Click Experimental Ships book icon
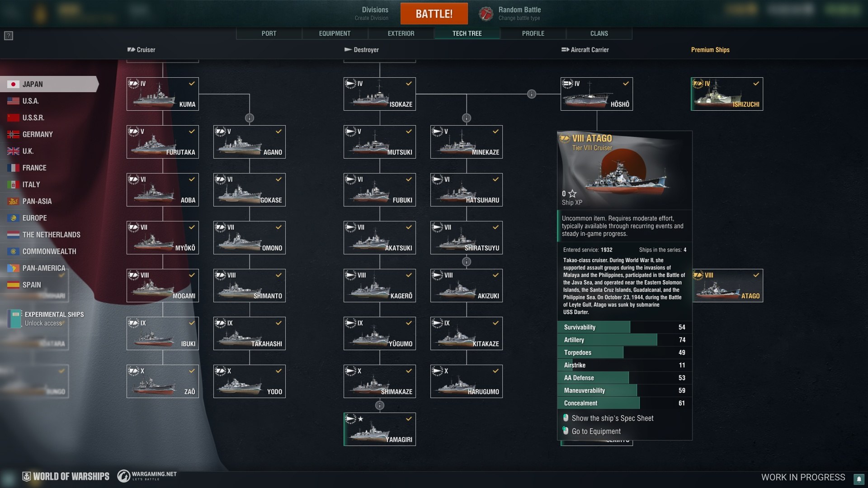The image size is (868, 488). pos(14,319)
